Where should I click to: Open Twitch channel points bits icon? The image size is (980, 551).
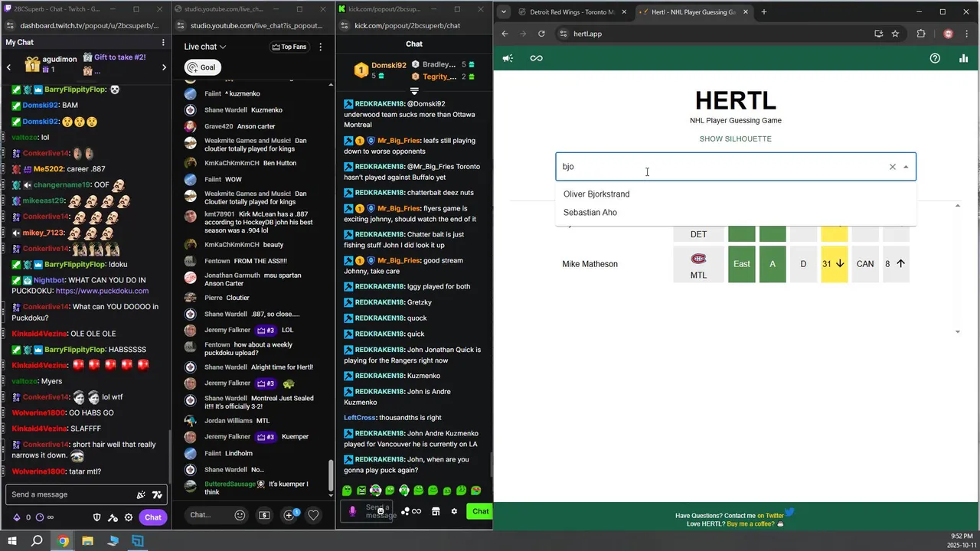coord(17,517)
